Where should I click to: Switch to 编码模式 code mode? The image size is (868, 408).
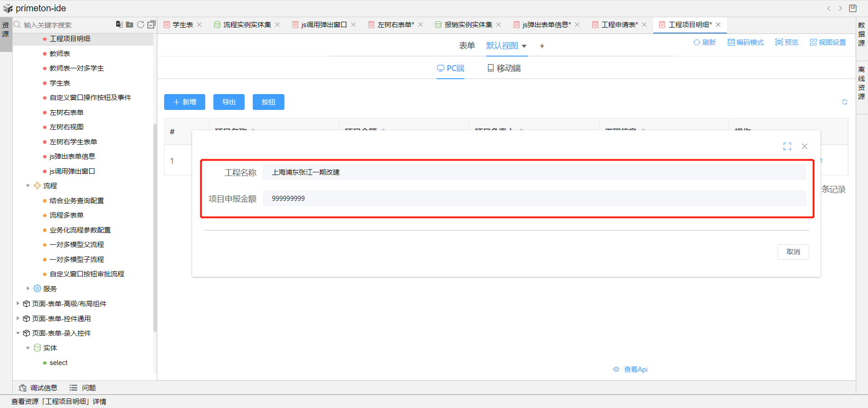(745, 42)
